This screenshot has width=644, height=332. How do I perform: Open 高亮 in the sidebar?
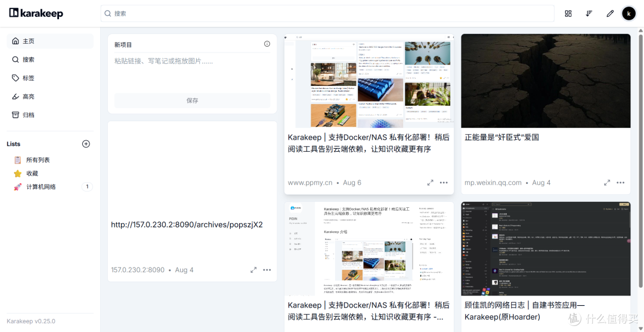click(x=50, y=97)
